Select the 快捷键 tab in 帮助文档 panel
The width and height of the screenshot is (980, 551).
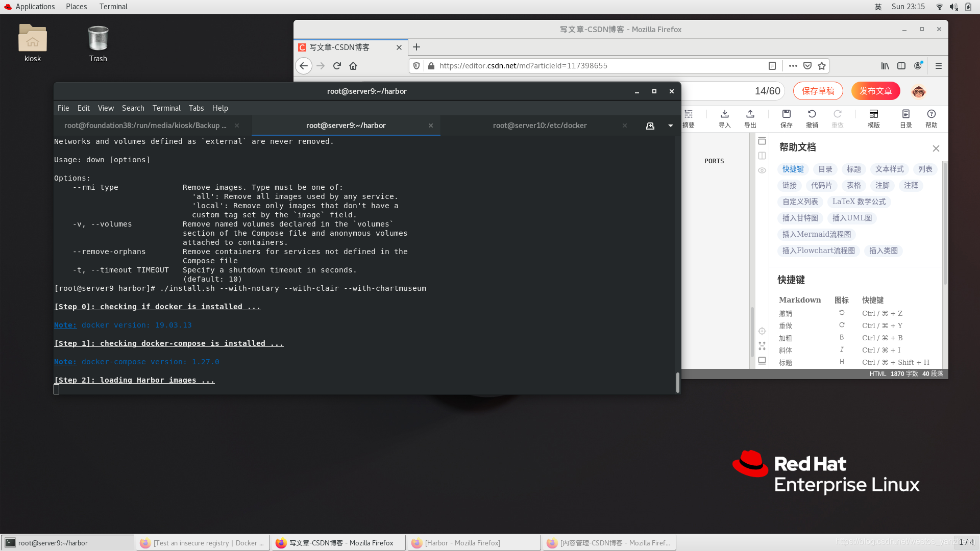794,169
